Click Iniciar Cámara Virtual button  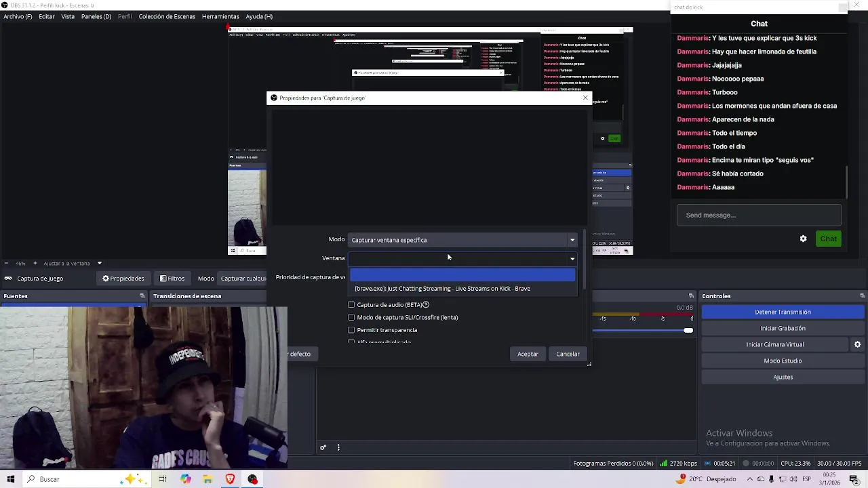[775, 344]
